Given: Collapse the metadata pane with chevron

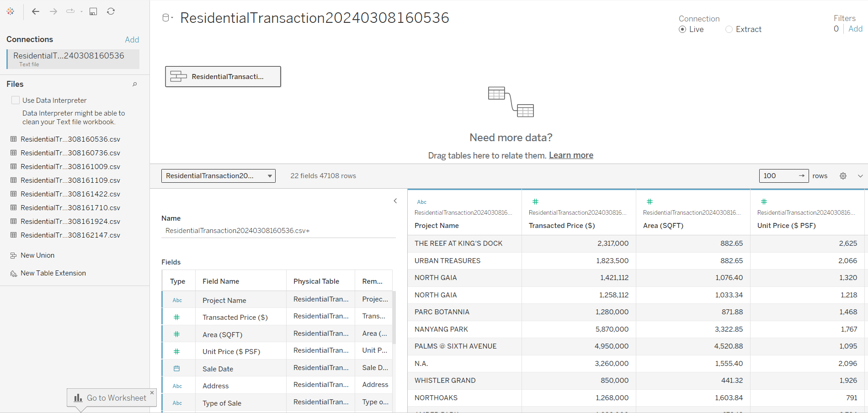Looking at the screenshot, I should [x=395, y=201].
